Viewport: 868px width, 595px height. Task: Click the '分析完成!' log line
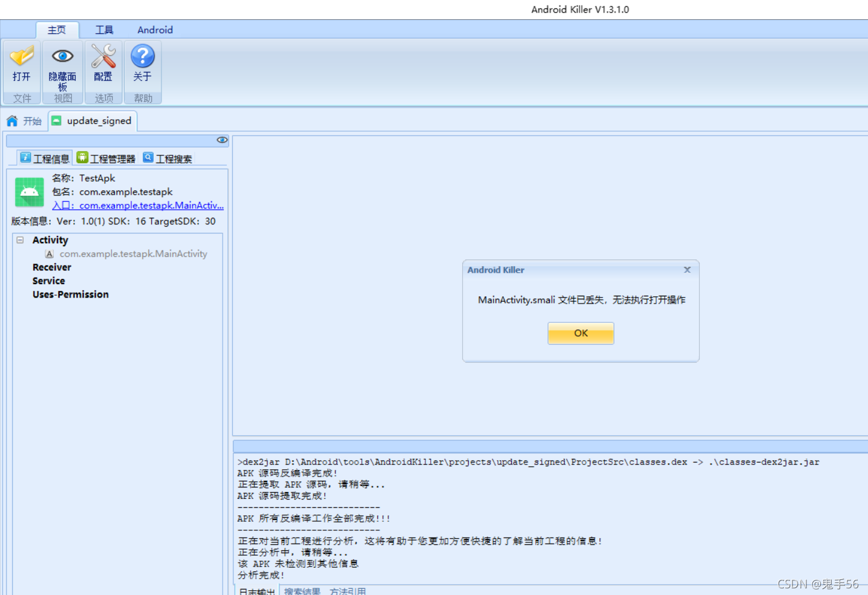pyautogui.click(x=261, y=575)
